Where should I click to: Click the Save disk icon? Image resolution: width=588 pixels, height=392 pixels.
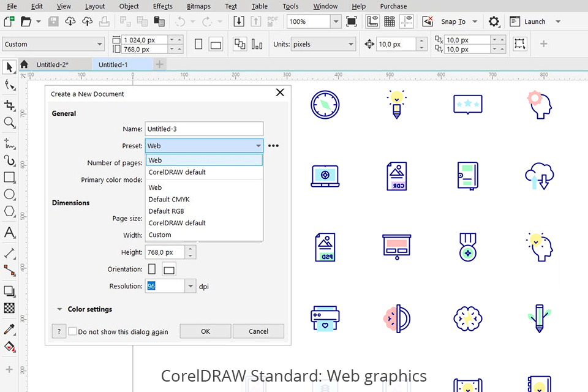(53, 21)
